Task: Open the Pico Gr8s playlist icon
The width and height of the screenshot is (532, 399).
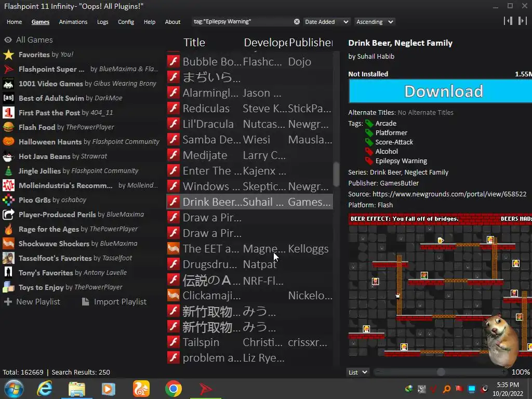Action: point(8,200)
